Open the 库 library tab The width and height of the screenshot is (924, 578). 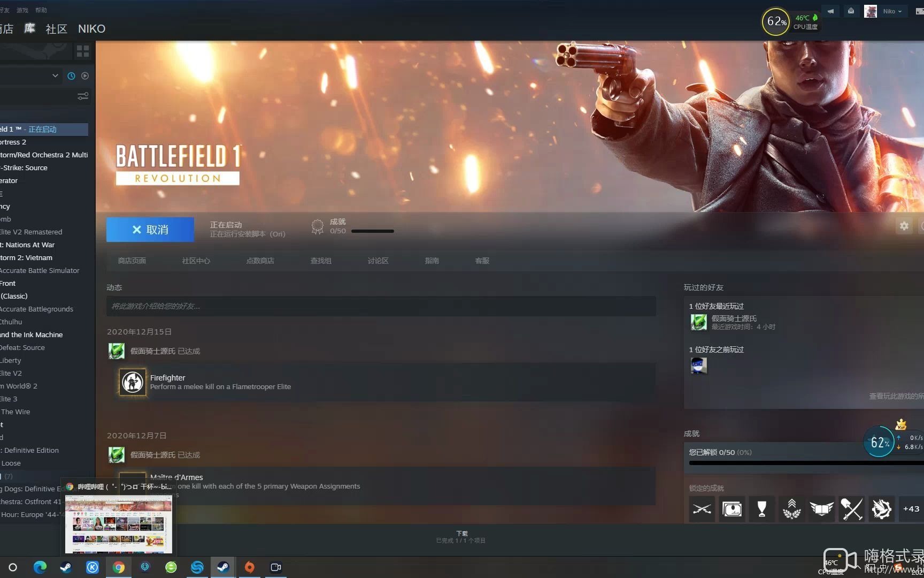[29, 28]
